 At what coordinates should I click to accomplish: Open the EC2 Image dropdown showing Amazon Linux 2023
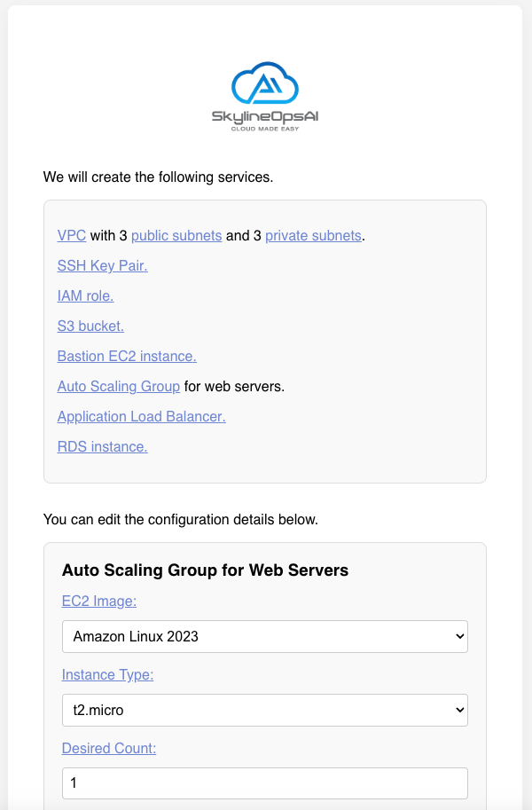click(264, 636)
